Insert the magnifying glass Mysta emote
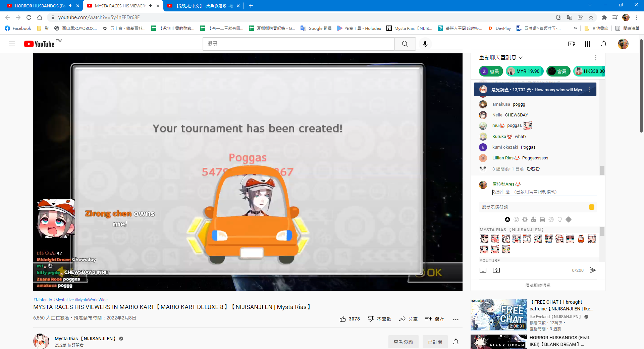Screen dimensions: 644x349 pyautogui.click(x=538, y=239)
